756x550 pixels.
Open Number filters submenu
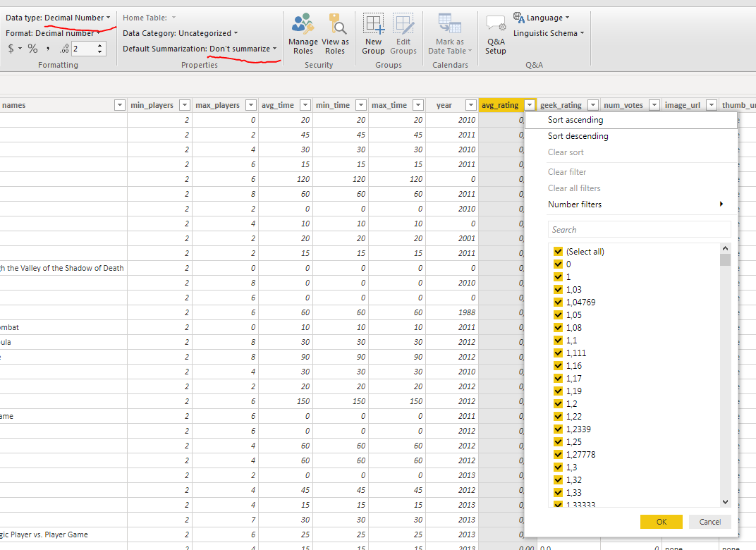pyautogui.click(x=630, y=204)
